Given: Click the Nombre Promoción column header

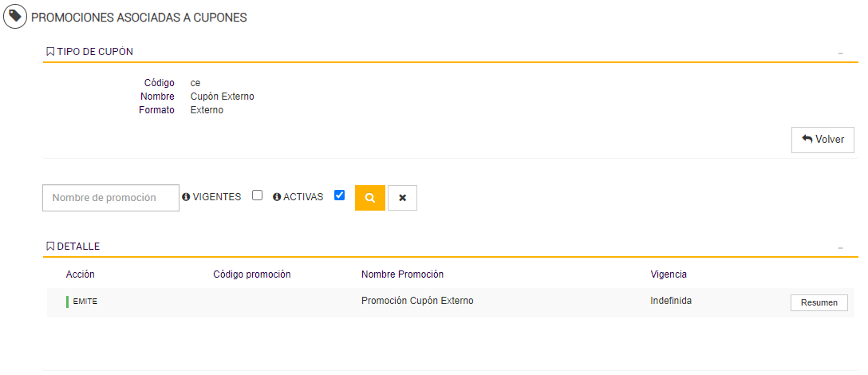Looking at the screenshot, I should 402,274.
